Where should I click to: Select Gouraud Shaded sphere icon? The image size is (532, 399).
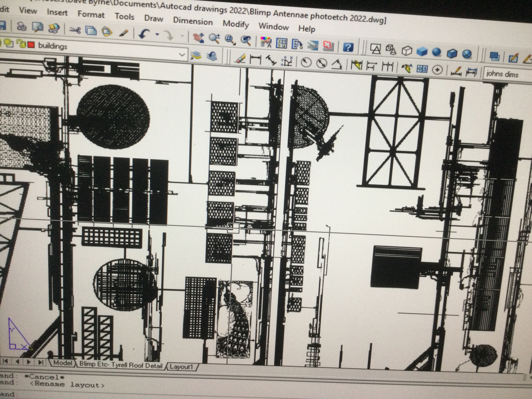[x=436, y=52]
